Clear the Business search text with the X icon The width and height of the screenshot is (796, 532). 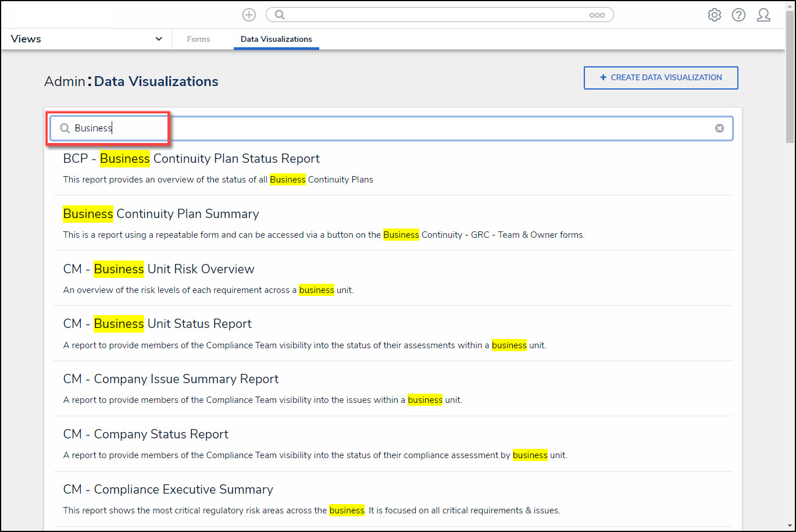coord(719,128)
